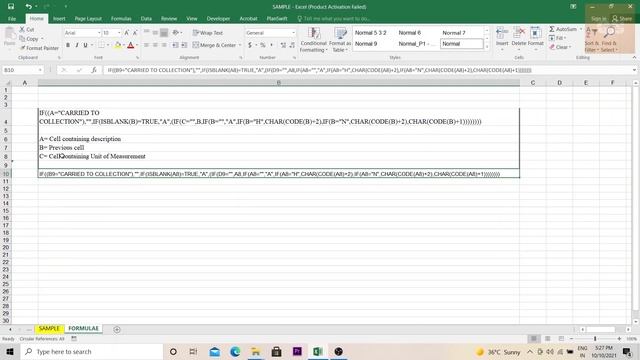Click Windows Start button on taskbar
The image size is (640, 360).
[x=10, y=351]
